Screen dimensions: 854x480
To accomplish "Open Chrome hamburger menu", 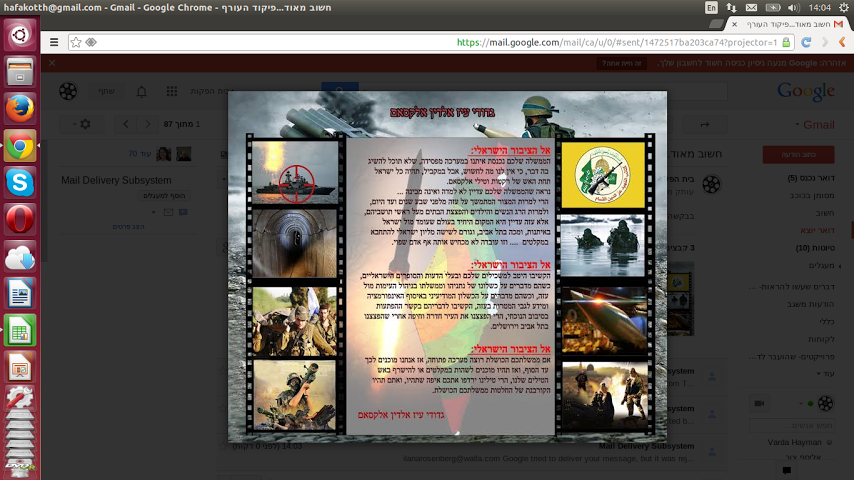I will coord(54,42).
